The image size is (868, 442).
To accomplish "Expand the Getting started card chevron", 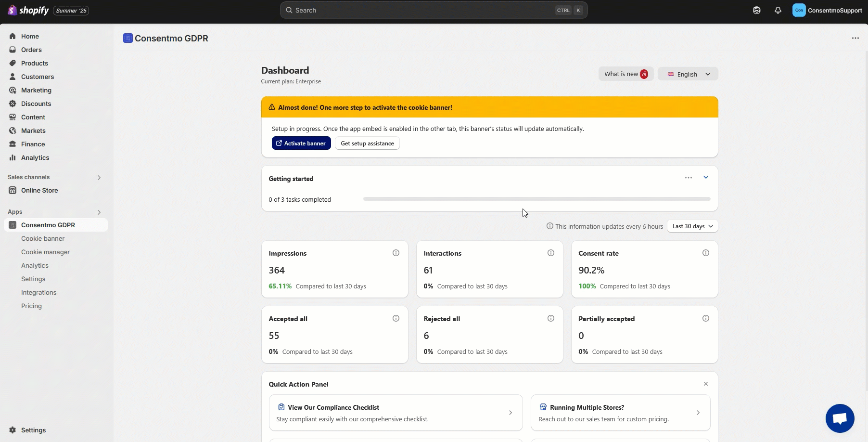I will tap(706, 177).
